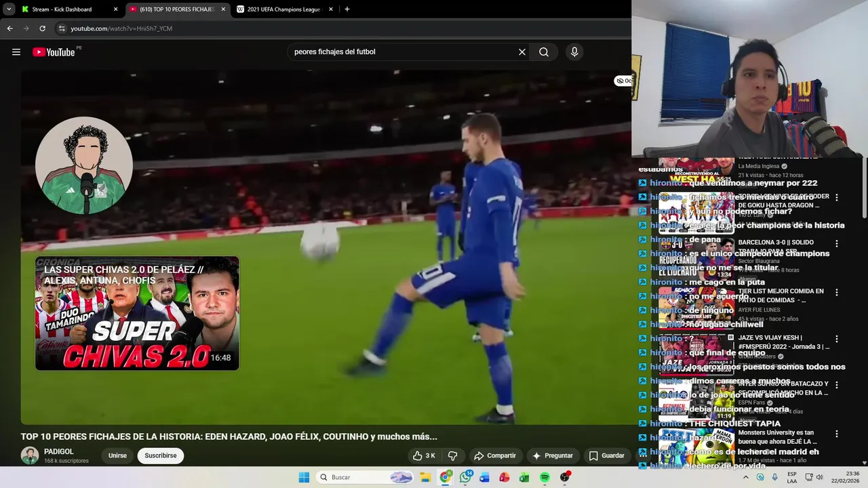Like the video with 3 K likes
The width and height of the screenshot is (868, 488).
point(424,455)
